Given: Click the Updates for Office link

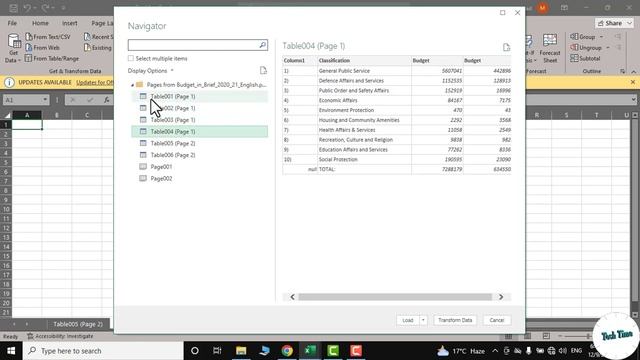Looking at the screenshot, I should coord(95,82).
